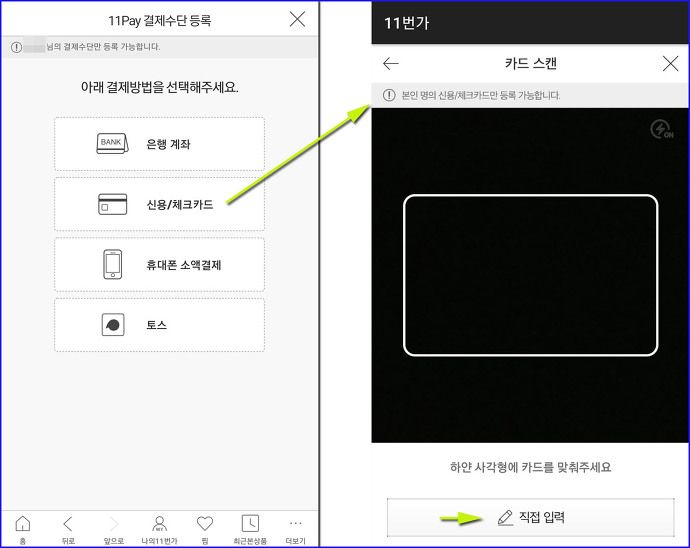690x548 pixels.
Task: Tap the credit card icon
Action: [113, 204]
